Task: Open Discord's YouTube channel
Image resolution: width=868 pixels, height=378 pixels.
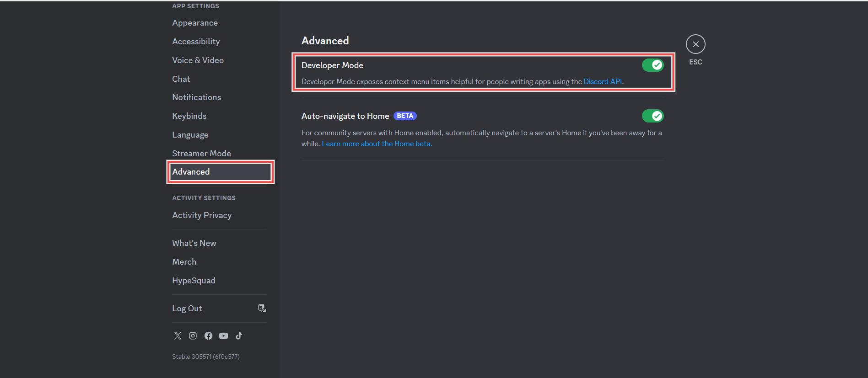Action: [x=223, y=335]
